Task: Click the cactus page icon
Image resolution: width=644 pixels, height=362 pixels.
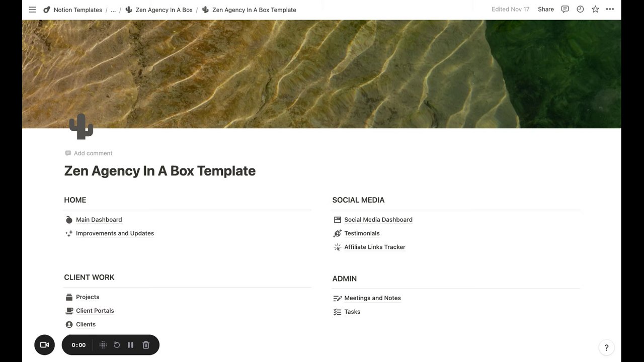Action: (x=81, y=126)
